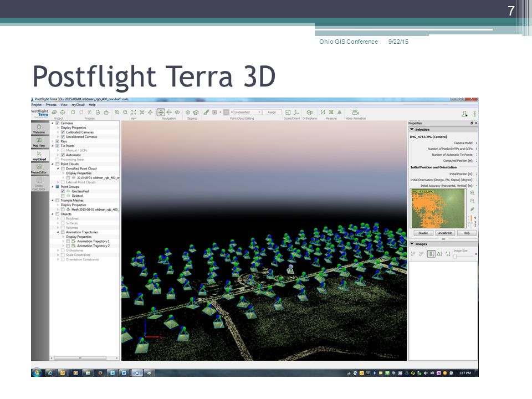Image resolution: width=532 pixels, height=399 pixels.
Task: Toggle the Cameras layer checkbox
Action: pos(57,123)
